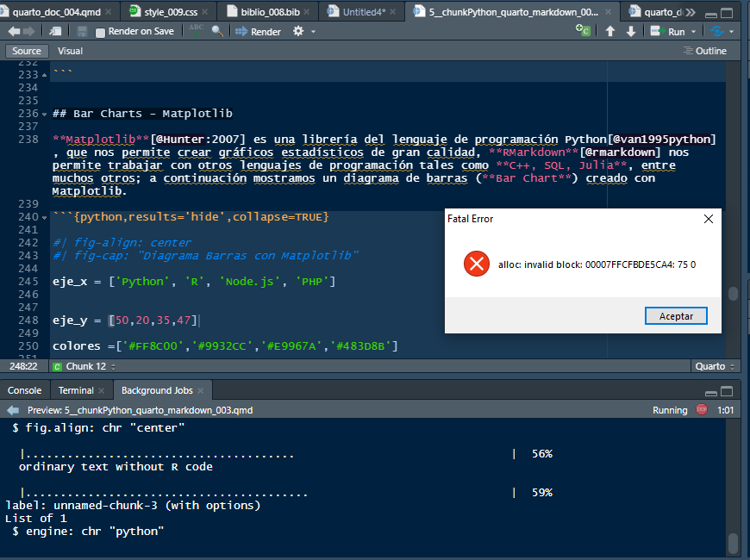Open Run options dropdown arrow
The image size is (750, 560).
tap(694, 32)
